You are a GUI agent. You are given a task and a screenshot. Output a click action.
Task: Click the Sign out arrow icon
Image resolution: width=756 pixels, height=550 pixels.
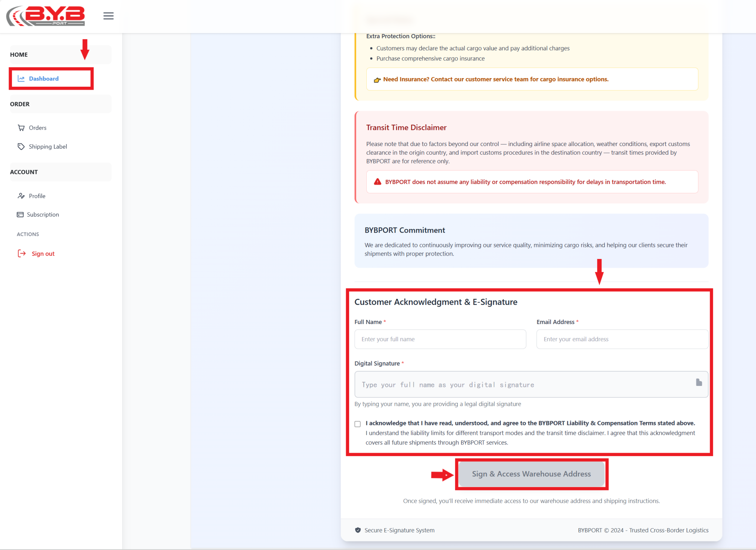coord(22,253)
